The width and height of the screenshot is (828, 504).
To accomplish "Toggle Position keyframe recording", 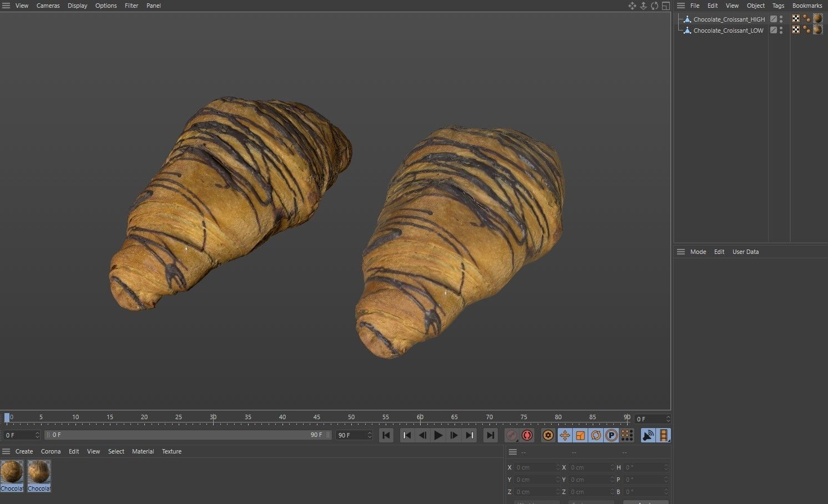I will (564, 435).
